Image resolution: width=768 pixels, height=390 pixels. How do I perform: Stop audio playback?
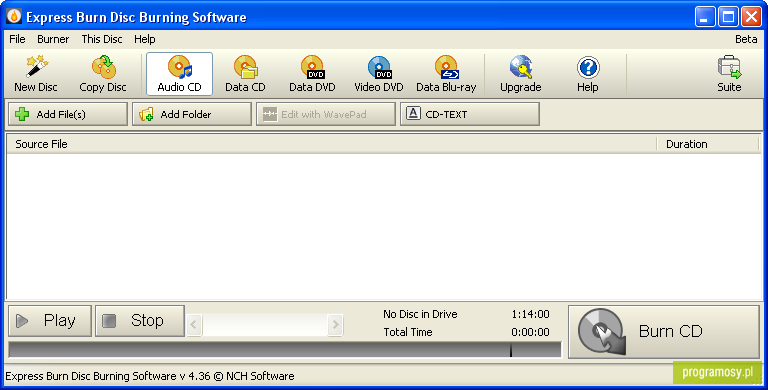[x=140, y=321]
